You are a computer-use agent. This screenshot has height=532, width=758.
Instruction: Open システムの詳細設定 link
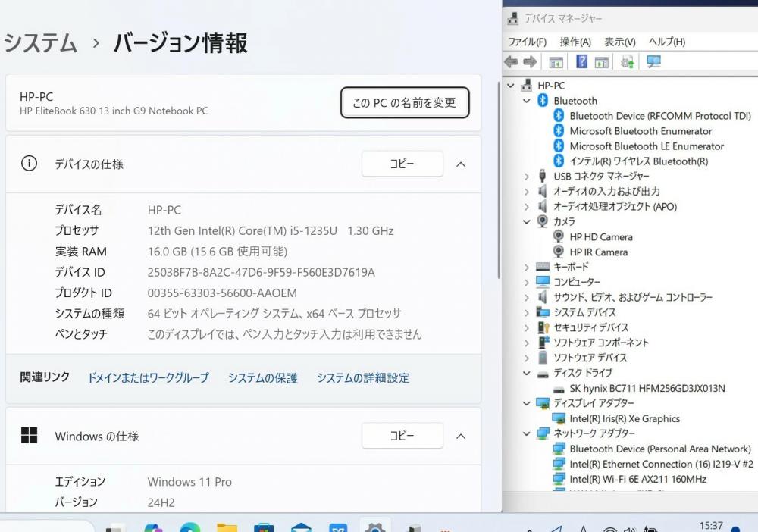(363, 377)
